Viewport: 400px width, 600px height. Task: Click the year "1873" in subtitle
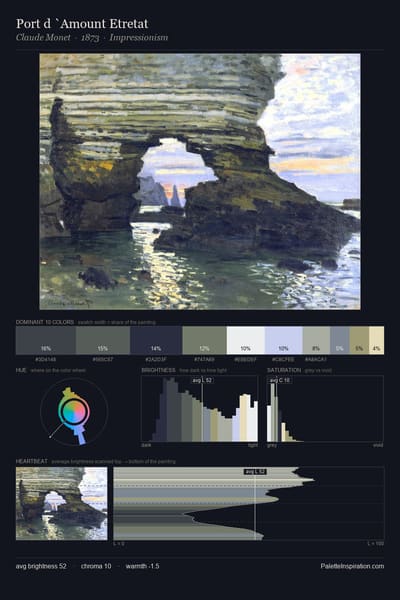(90, 38)
